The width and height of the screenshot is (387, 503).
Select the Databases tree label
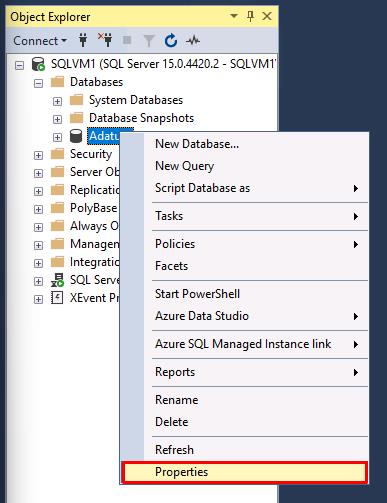[x=96, y=82]
